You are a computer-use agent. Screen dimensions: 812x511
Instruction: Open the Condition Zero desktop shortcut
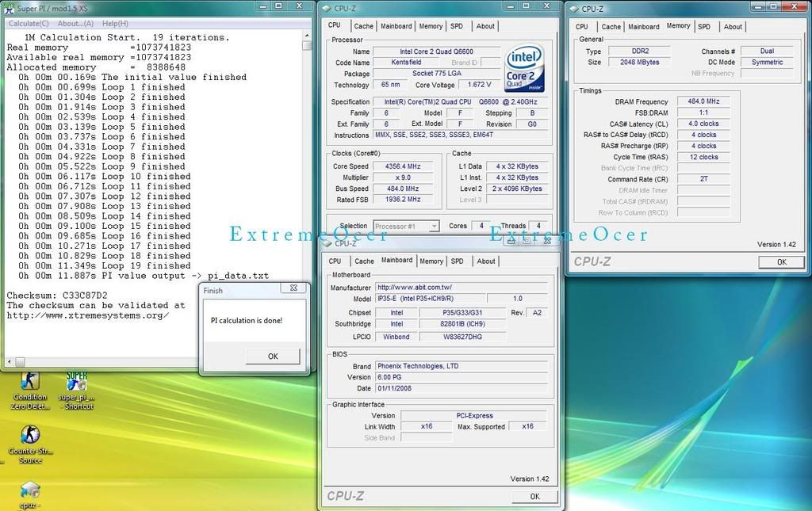[x=30, y=382]
